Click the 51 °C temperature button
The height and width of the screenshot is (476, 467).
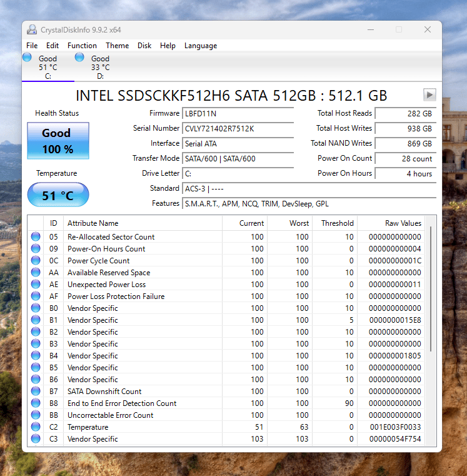(58, 195)
